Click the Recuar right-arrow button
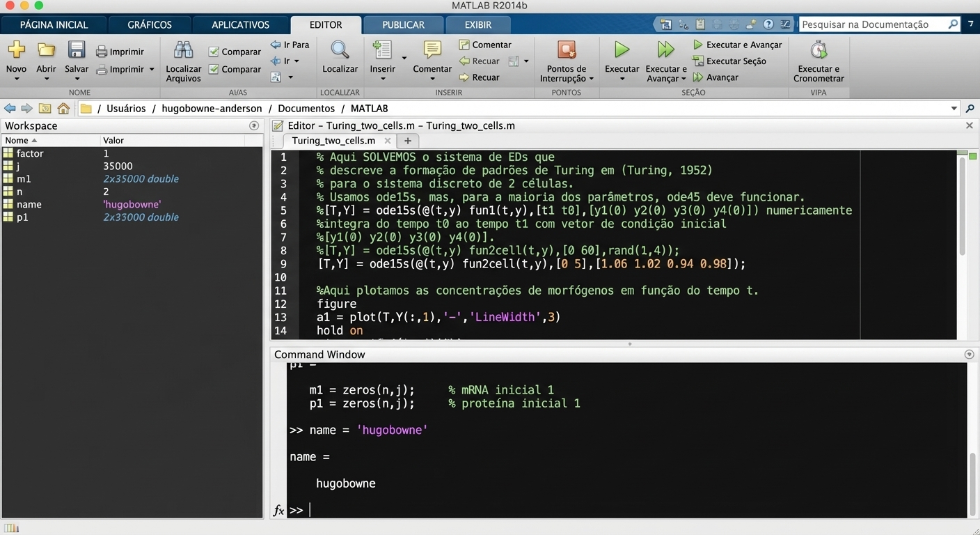This screenshot has width=980, height=535. (x=480, y=77)
